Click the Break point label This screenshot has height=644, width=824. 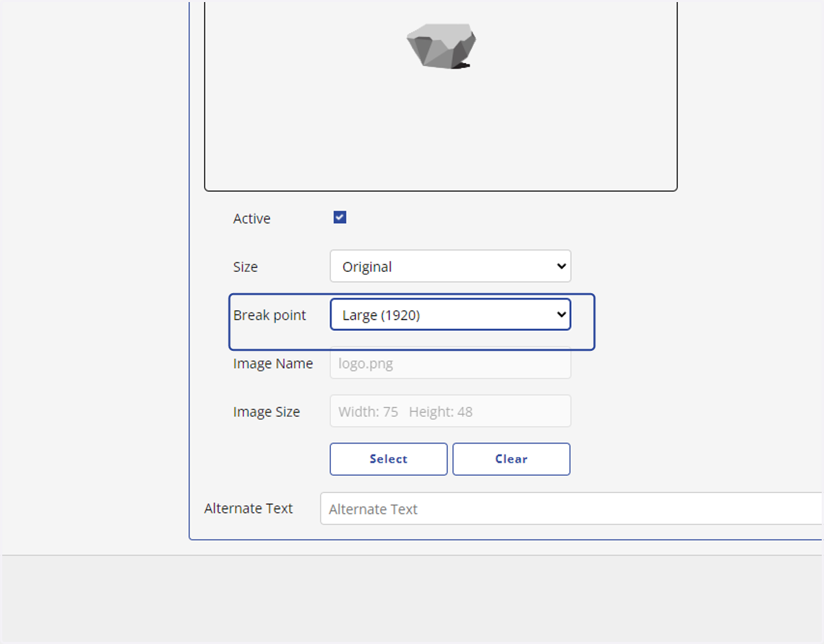pos(270,315)
